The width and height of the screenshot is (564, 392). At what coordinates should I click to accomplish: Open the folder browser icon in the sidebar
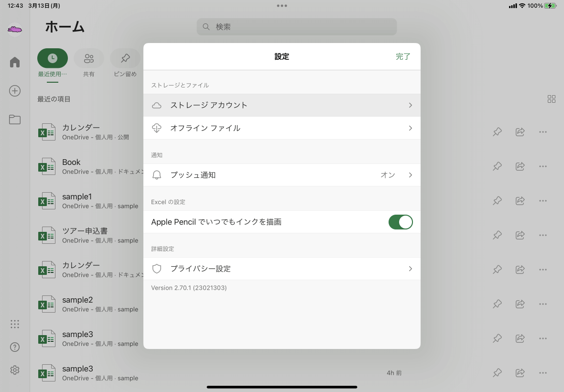(15, 120)
